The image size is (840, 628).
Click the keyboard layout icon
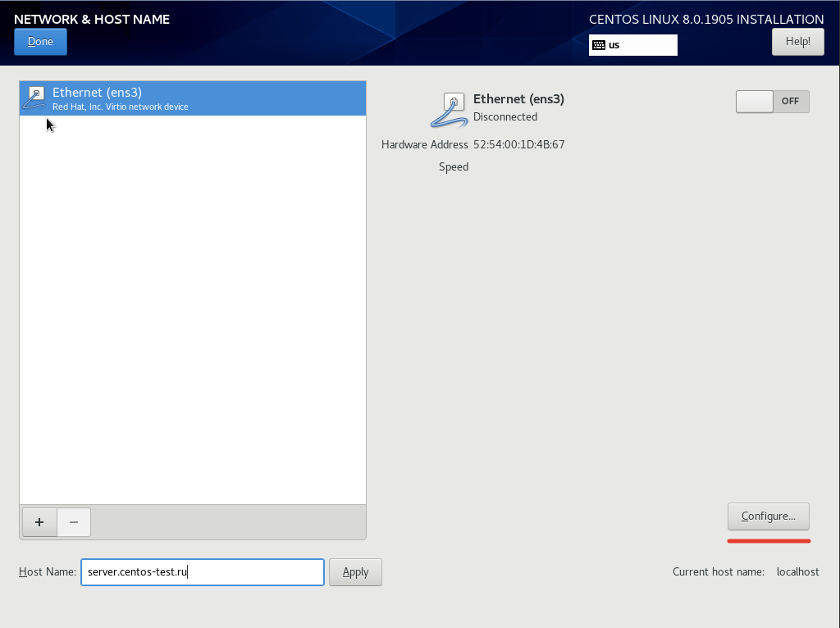(598, 45)
